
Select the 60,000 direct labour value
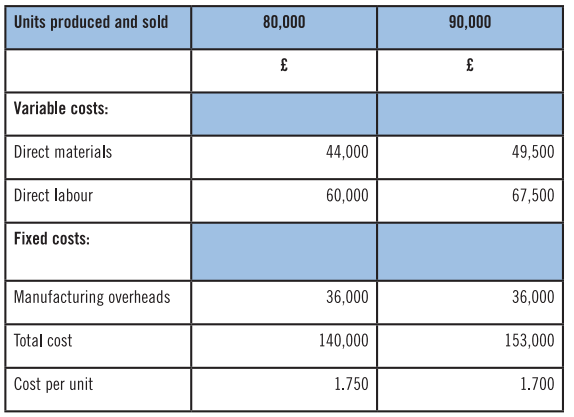click(347, 195)
